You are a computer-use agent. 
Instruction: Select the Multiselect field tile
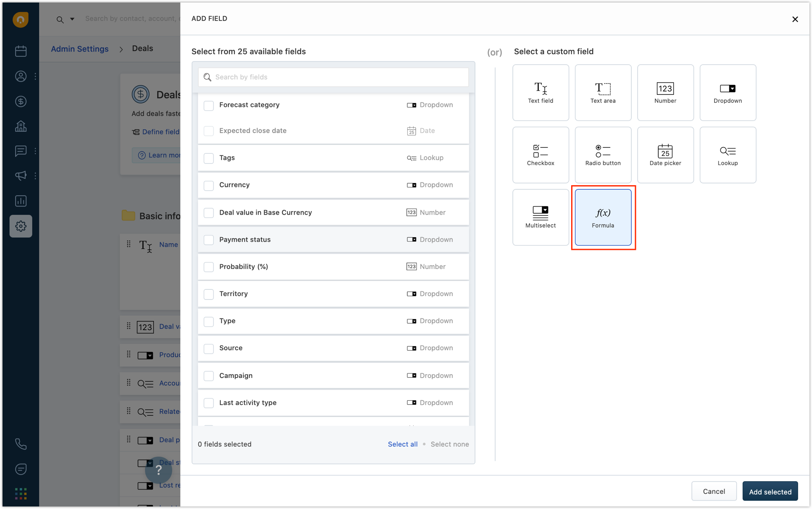coord(540,217)
